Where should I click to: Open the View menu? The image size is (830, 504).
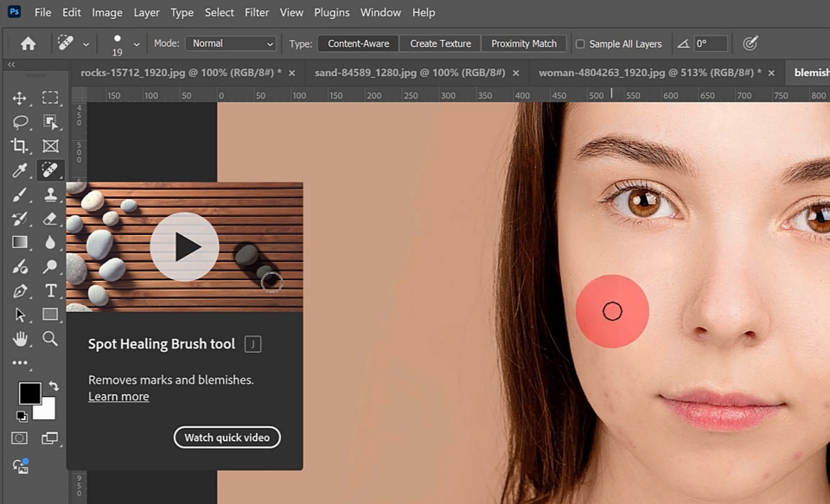291,12
